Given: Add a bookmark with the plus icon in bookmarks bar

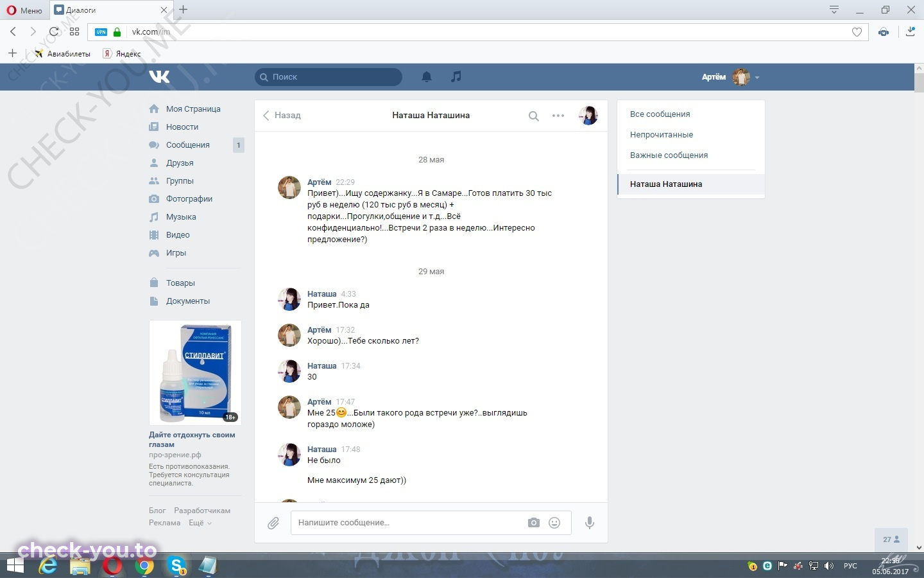Looking at the screenshot, I should [12, 53].
